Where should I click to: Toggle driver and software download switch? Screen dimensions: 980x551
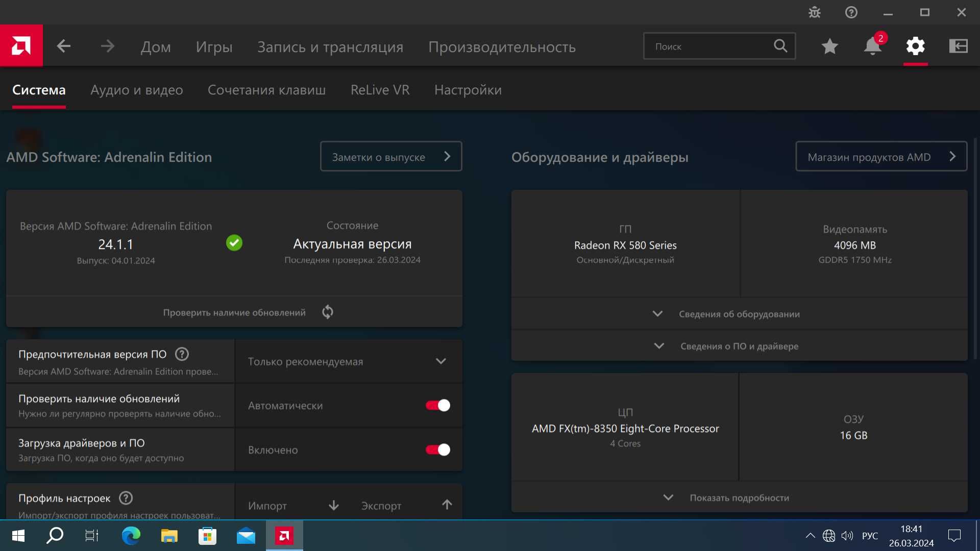pyautogui.click(x=438, y=449)
